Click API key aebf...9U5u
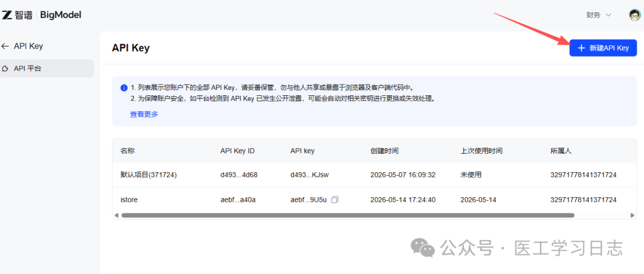Screen dimensions: 644x274 (x=308, y=200)
